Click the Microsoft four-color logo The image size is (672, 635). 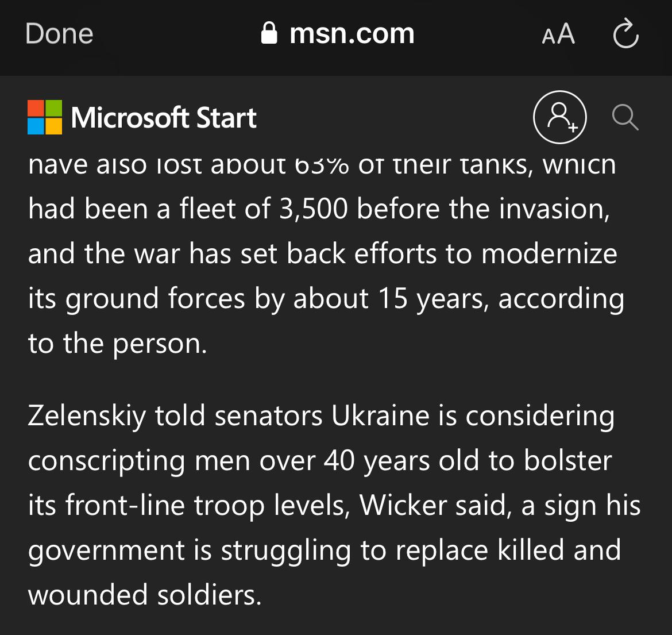(x=45, y=117)
